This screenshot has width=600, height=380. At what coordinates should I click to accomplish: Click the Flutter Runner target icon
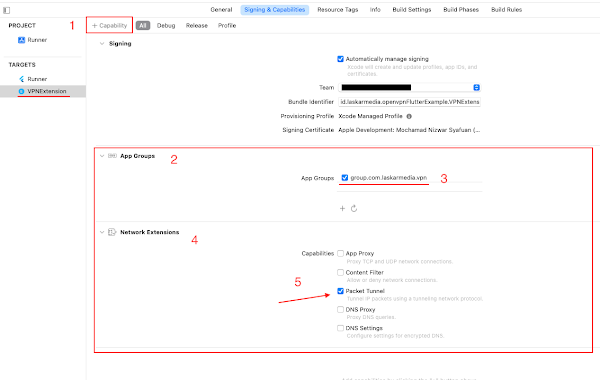21,79
